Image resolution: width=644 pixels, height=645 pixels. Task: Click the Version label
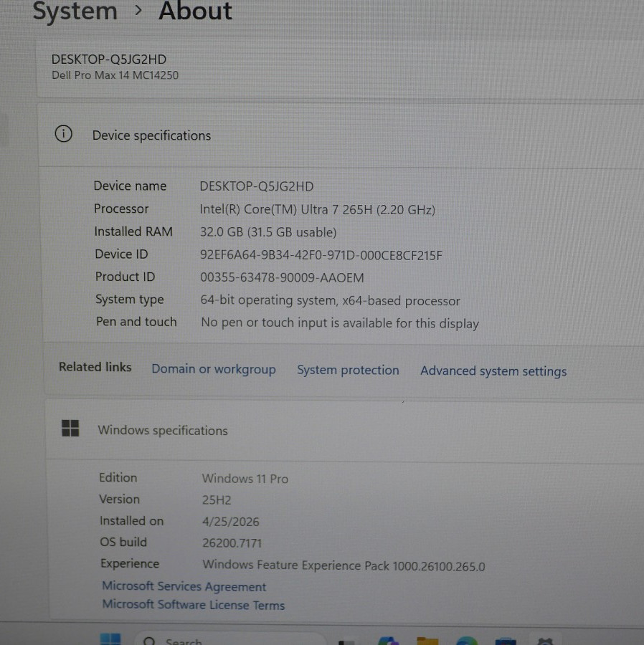(x=119, y=500)
